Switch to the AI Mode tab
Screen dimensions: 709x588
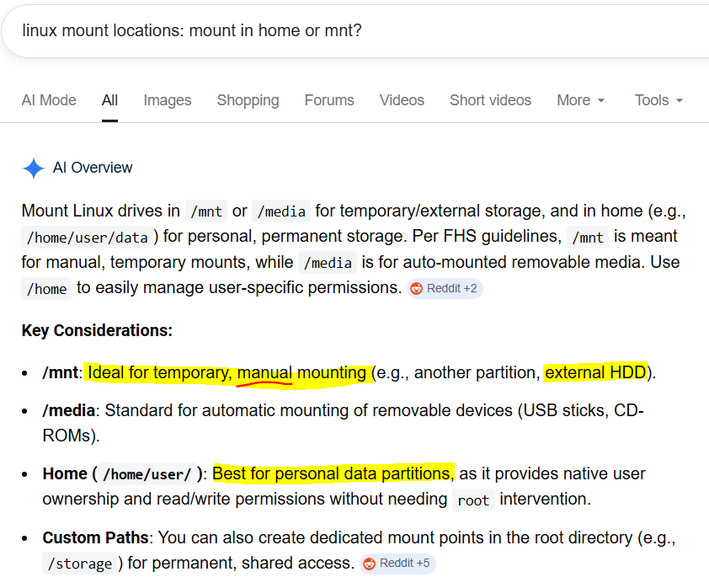49,100
